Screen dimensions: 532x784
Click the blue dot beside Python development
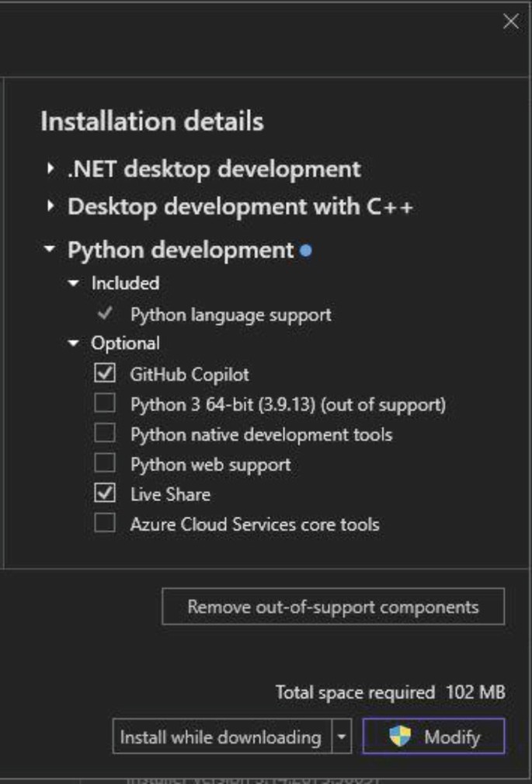point(306,251)
